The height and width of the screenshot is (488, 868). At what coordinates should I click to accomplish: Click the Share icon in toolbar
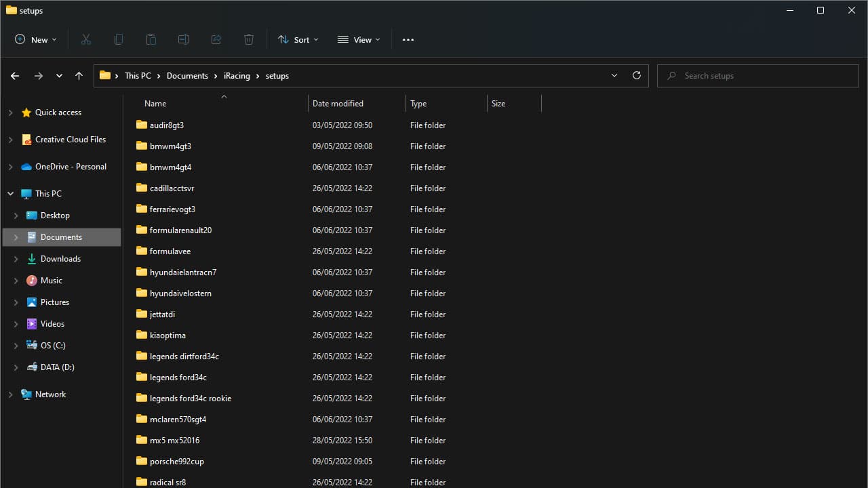(x=216, y=39)
